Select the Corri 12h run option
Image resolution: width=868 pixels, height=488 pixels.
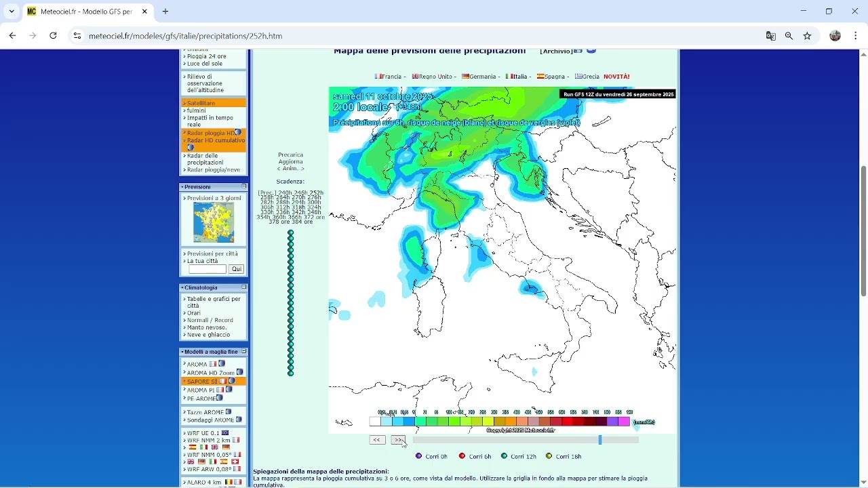point(505,456)
